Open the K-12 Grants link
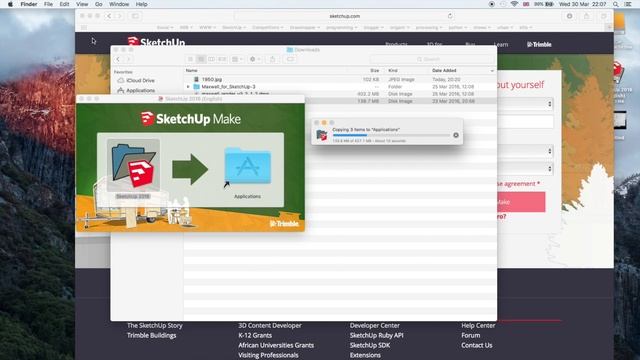 (255, 335)
